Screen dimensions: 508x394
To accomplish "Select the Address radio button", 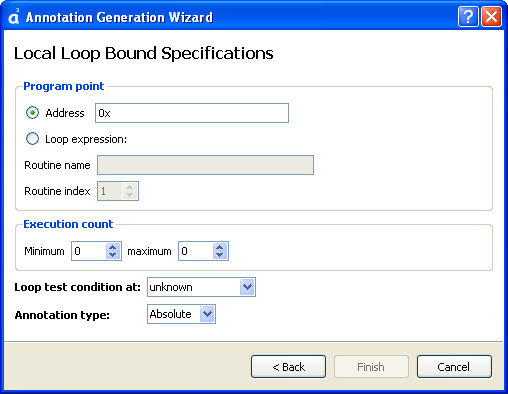I will coord(32,113).
